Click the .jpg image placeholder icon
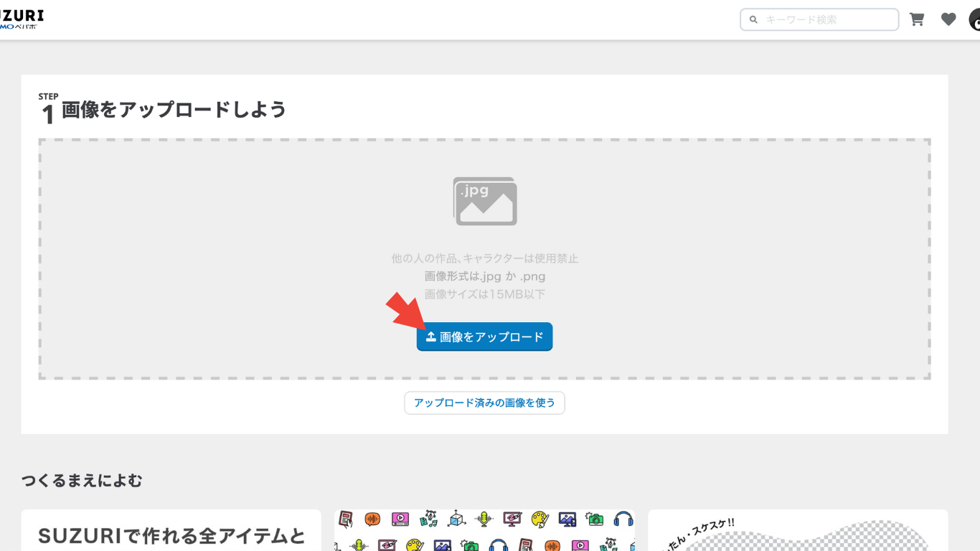The image size is (980, 551). pos(485,202)
